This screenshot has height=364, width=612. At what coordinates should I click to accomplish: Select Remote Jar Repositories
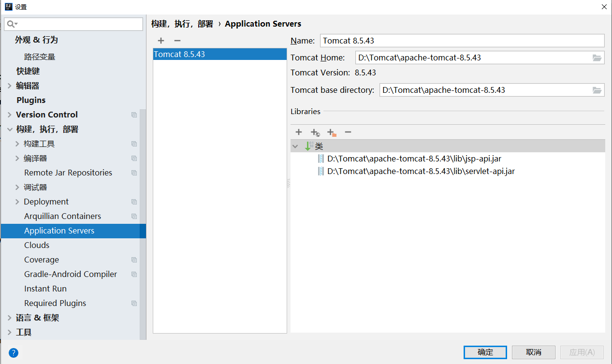click(68, 173)
